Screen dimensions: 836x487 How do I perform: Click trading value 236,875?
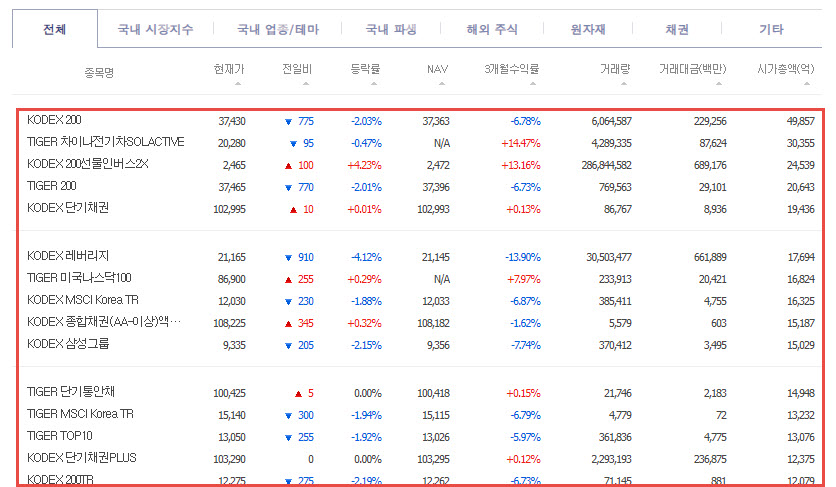point(710,459)
